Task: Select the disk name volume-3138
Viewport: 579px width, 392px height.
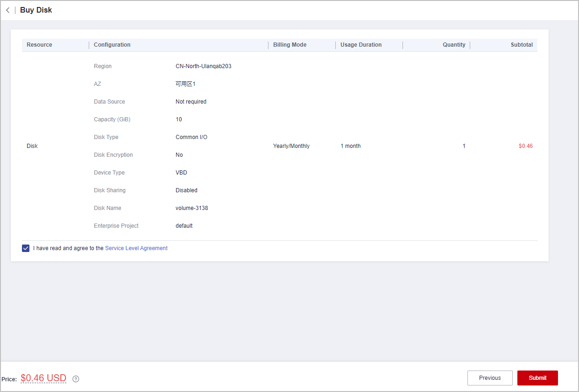Action: (x=191, y=208)
